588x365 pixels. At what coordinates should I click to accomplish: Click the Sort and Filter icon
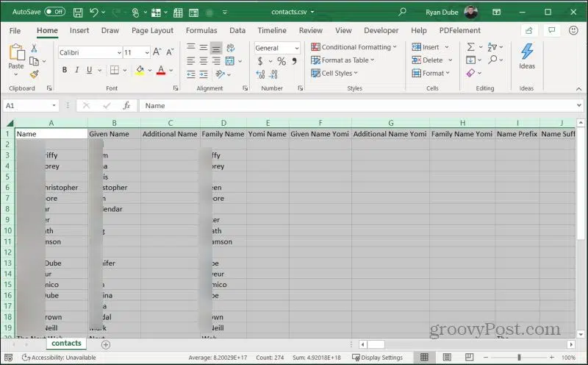pyautogui.click(x=492, y=47)
